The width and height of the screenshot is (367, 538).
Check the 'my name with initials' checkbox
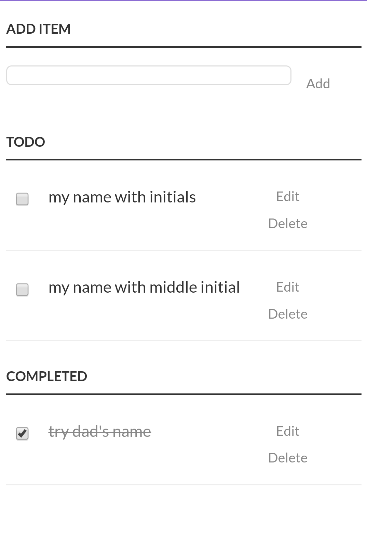pyautogui.click(x=22, y=199)
